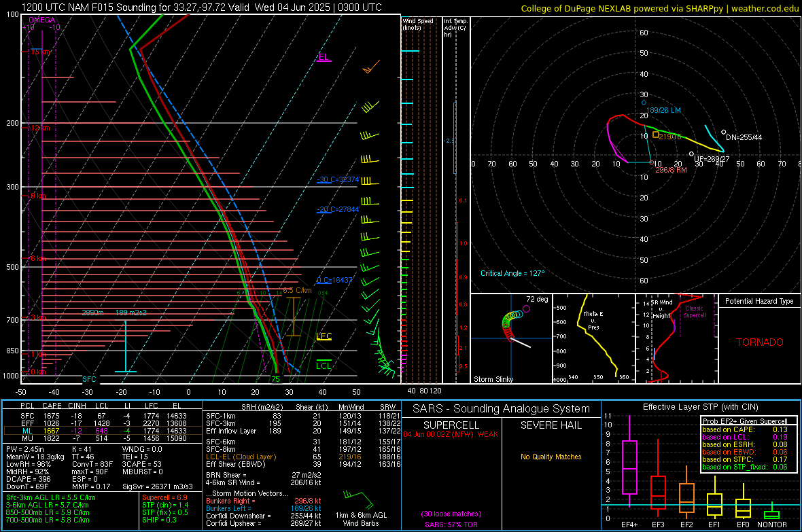The width and height of the screenshot is (802, 532).
Task: Click 'SARS - Sounding Analogue System' header
Action: point(502,409)
